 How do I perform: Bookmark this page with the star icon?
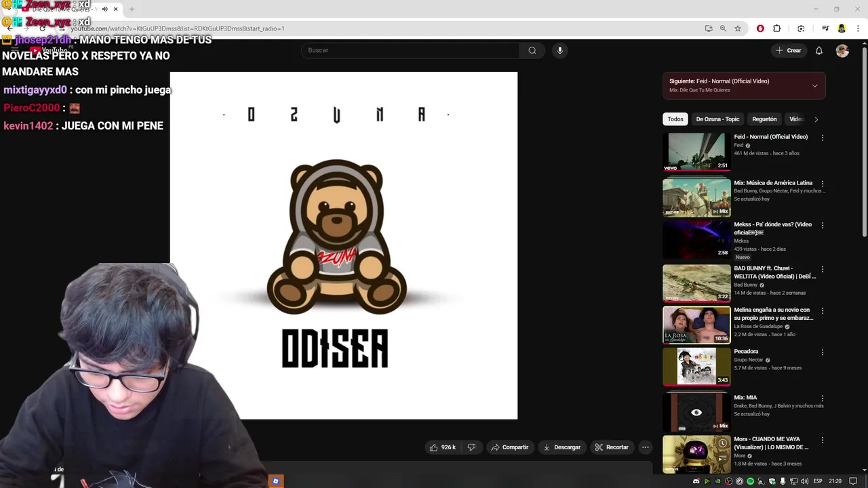coord(738,28)
